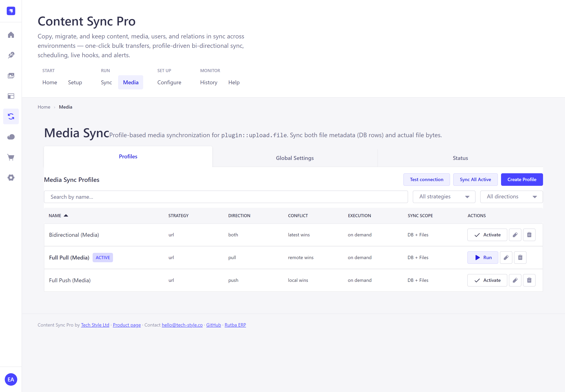Edit the Full Pull (Media) profile
The image size is (565, 392).
506,257
